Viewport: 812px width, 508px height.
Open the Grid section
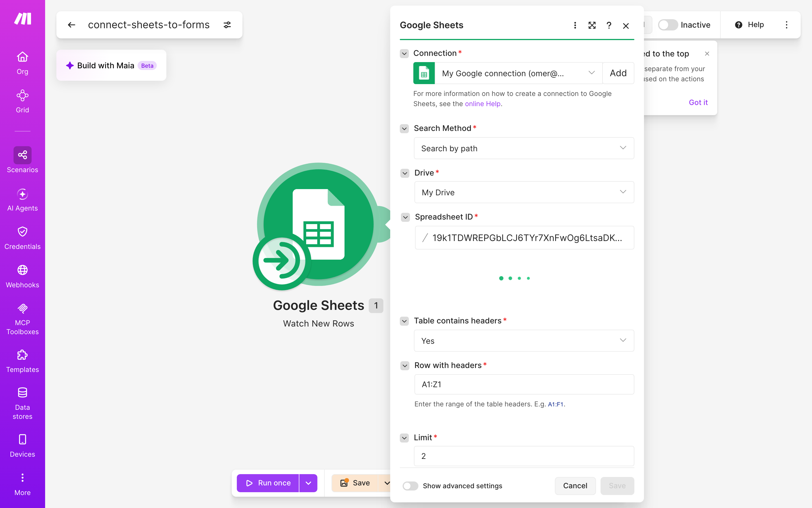(23, 102)
